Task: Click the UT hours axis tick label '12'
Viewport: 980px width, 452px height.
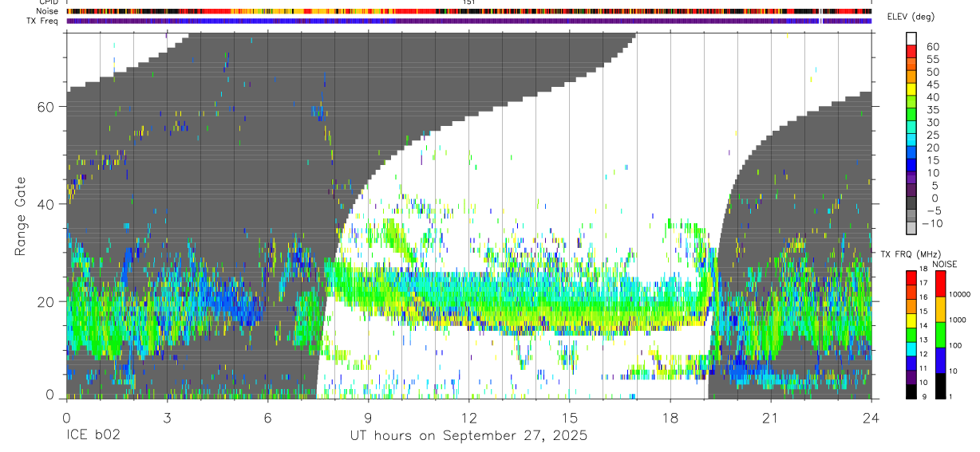Action: click(x=468, y=418)
